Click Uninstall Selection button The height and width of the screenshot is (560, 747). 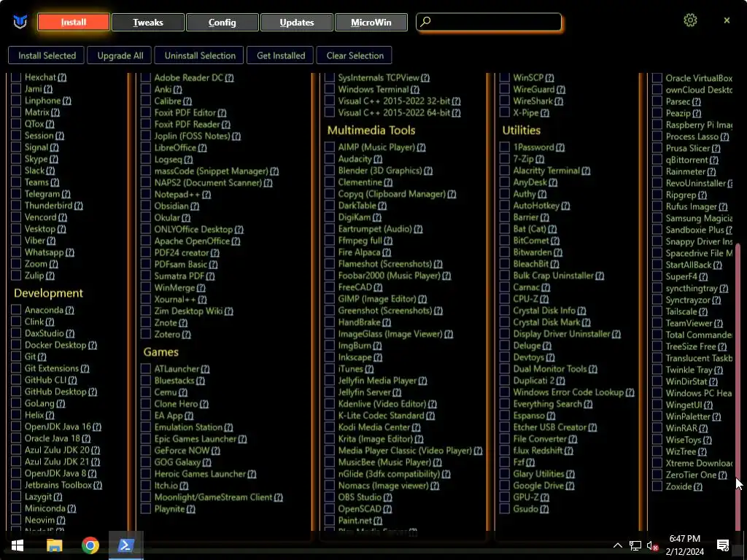click(200, 55)
